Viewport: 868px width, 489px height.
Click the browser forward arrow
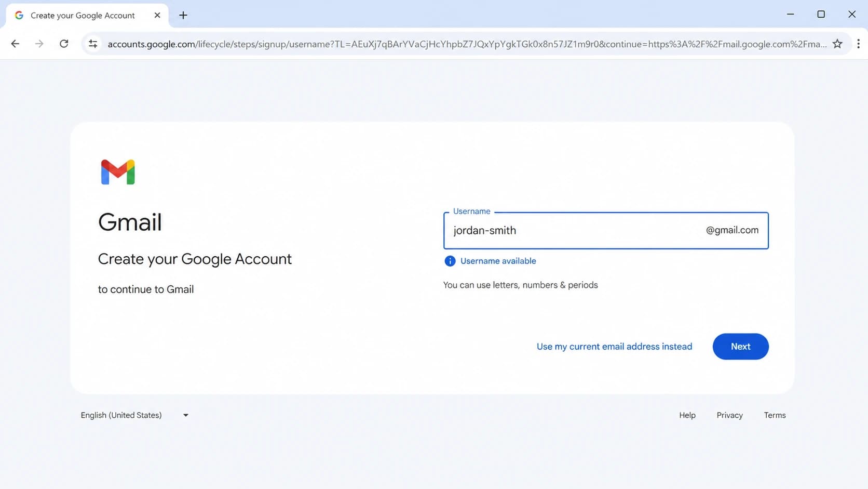pos(39,44)
